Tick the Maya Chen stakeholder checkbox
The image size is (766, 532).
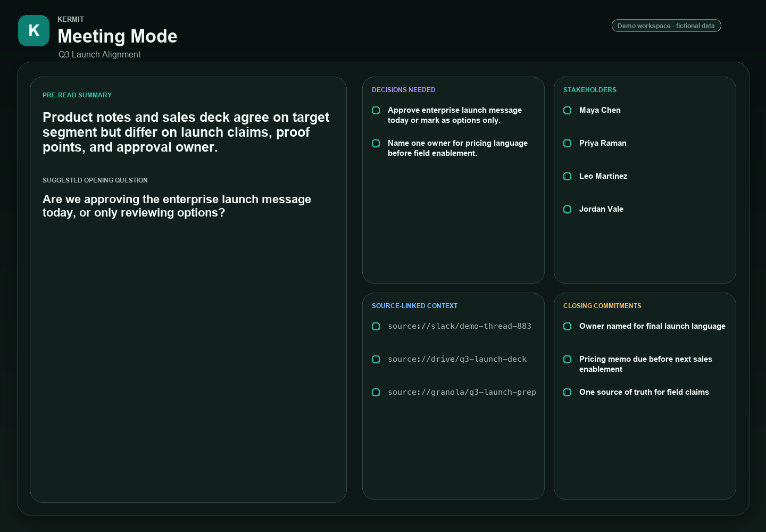coord(567,110)
